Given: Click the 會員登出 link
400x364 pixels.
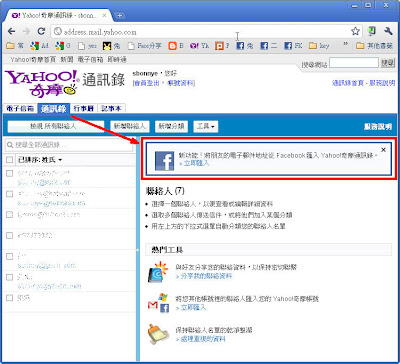Looking at the screenshot, I should [x=147, y=83].
